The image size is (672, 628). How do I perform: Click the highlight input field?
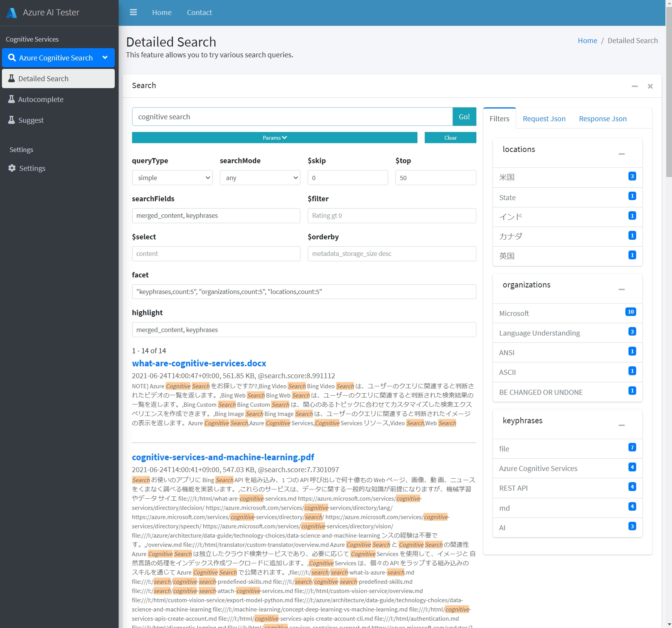point(304,330)
